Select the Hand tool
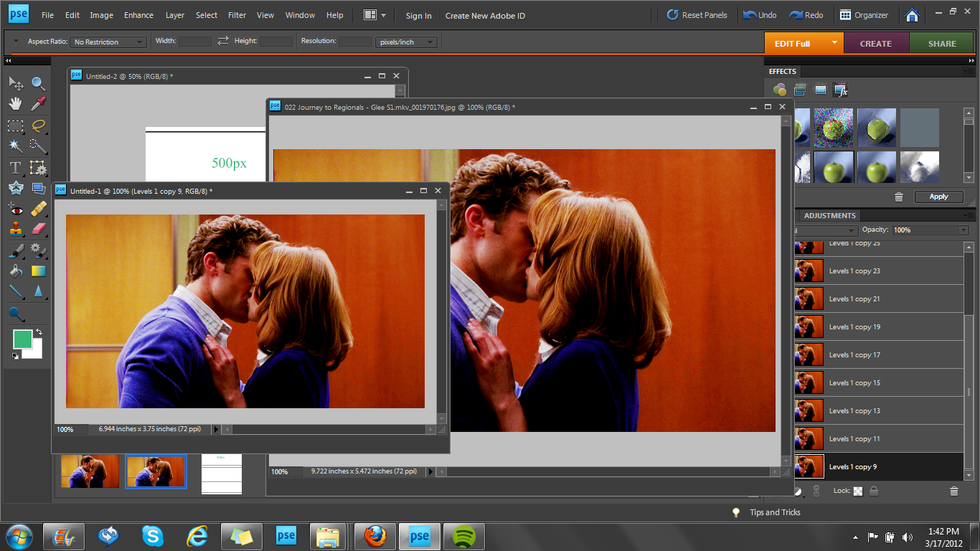This screenshot has height=551, width=980. tap(15, 104)
